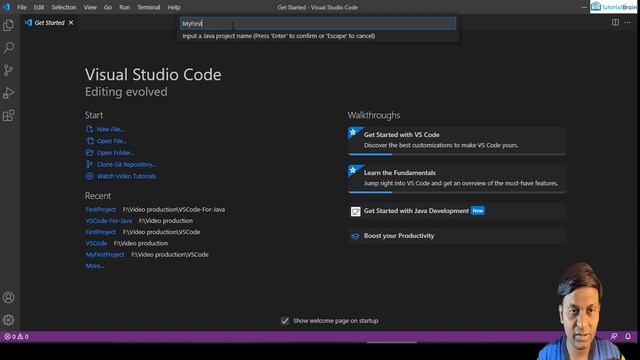Image resolution: width=640 pixels, height=360 pixels.
Task: Open Learn the Fundamentals walkthrough
Action: click(x=457, y=178)
